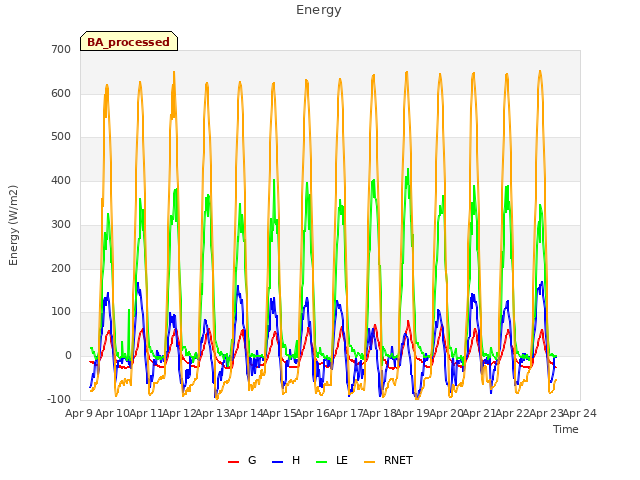This screenshot has height=480, width=640.
Task: Click the 700 y-axis tick label
Action: 61,49
